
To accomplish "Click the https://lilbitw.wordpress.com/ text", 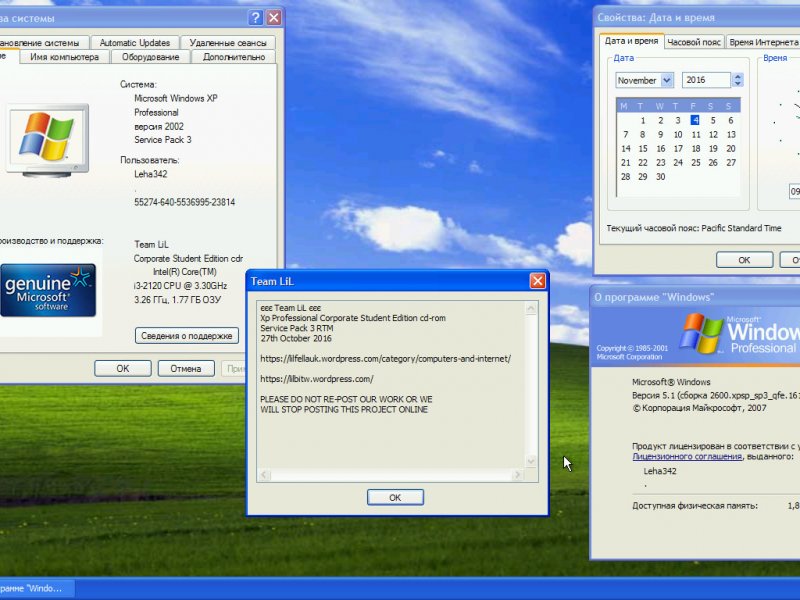I will tap(317, 379).
